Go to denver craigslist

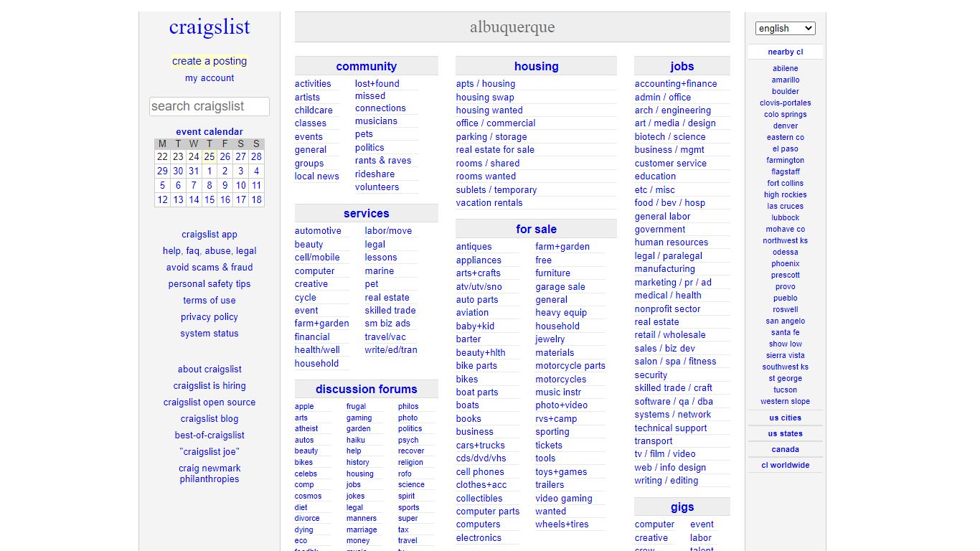pyautogui.click(x=785, y=126)
